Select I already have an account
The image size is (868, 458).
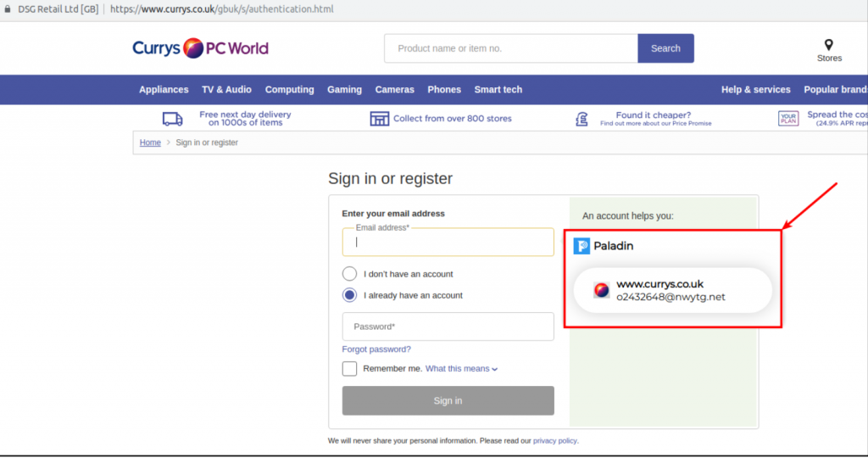pos(349,295)
